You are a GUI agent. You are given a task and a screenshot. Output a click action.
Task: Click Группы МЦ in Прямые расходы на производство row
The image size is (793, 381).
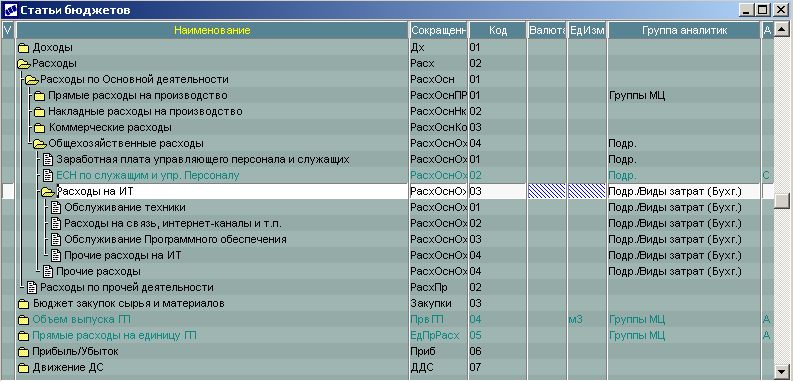[x=636, y=96]
